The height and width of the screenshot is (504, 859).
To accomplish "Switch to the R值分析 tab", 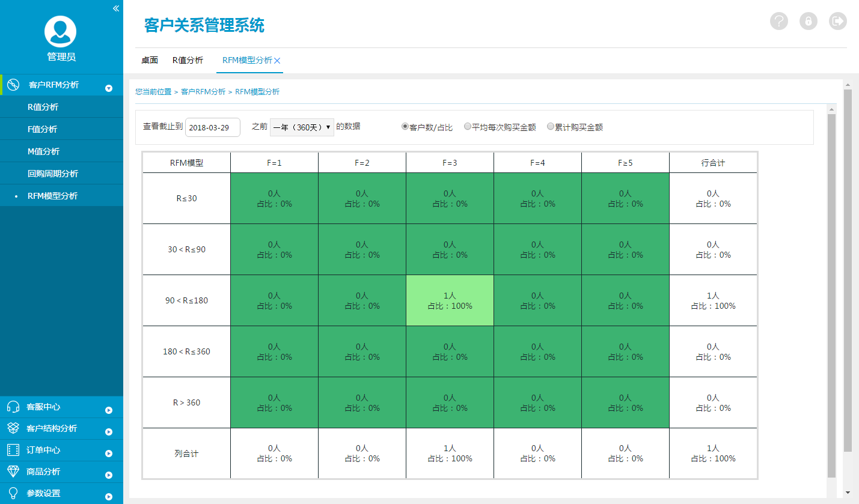I will [188, 60].
